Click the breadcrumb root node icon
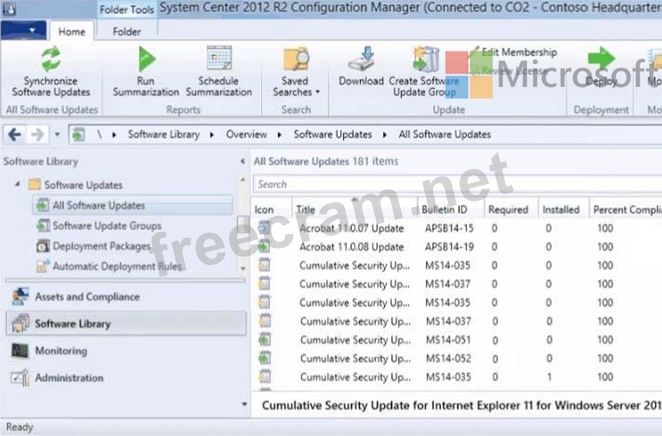662x436 pixels. pyautogui.click(x=79, y=135)
